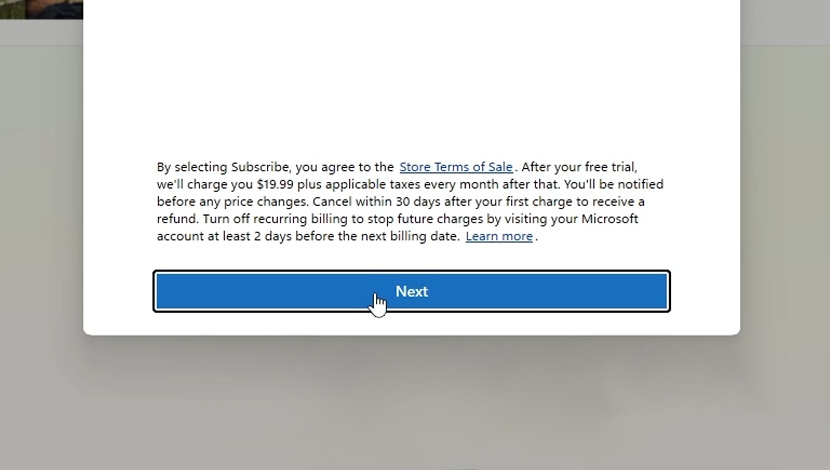Click the dimmed background below the dialog

[x=412, y=402]
